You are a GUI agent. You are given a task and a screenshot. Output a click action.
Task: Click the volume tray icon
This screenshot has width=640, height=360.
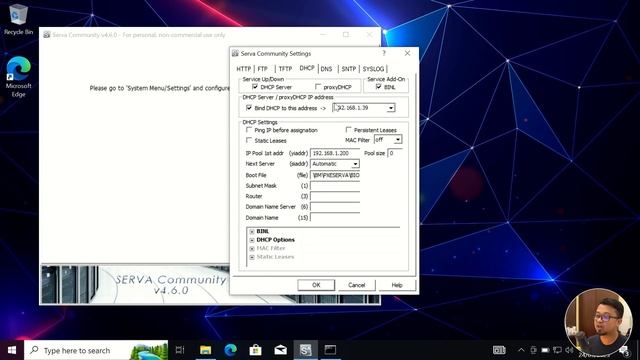[569, 350]
